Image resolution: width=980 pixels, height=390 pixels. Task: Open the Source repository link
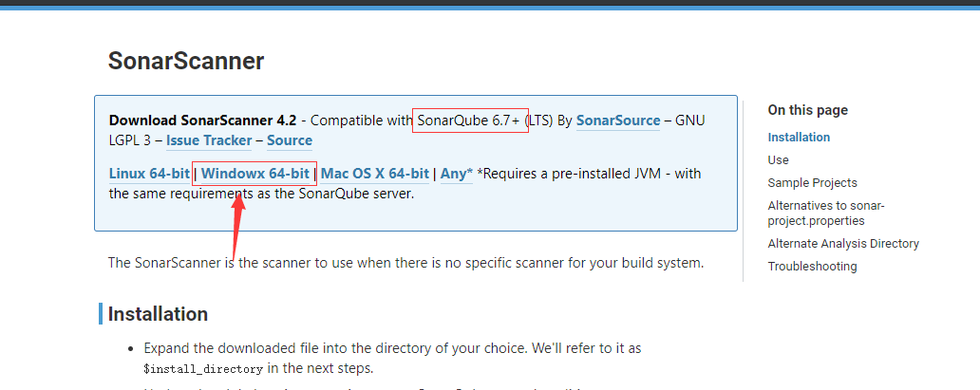click(x=290, y=140)
